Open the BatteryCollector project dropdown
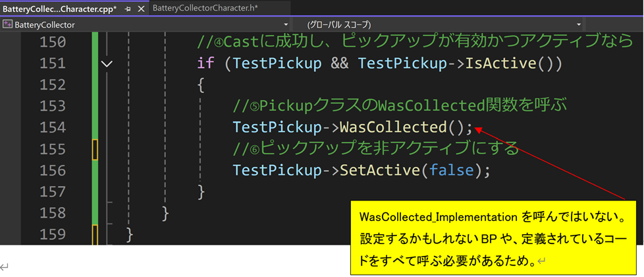This screenshot has width=644, height=277. pos(285,24)
